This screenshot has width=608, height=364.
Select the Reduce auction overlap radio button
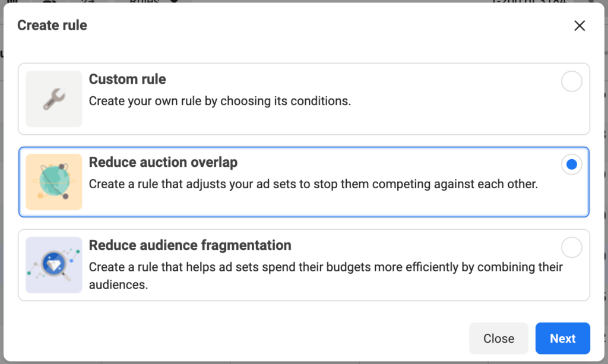(571, 164)
